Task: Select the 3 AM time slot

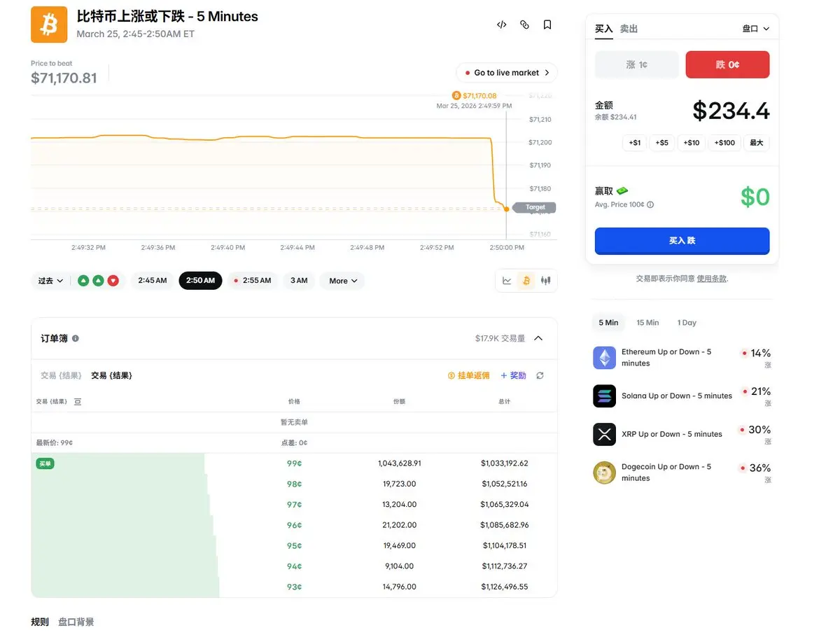Action: pyautogui.click(x=299, y=281)
